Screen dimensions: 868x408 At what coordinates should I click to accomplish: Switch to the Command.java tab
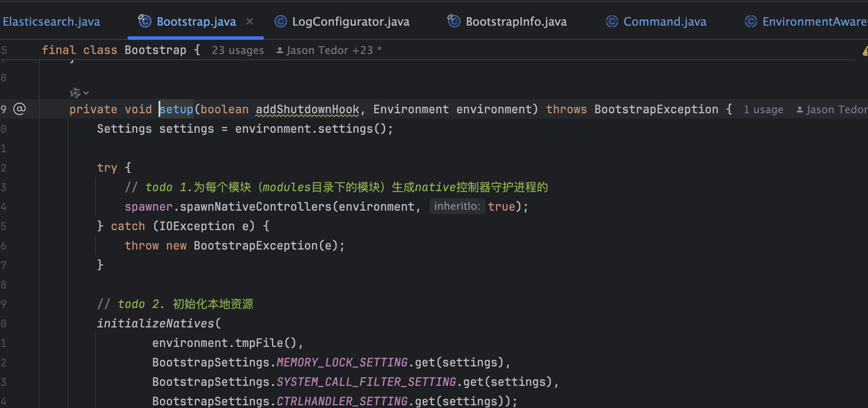[x=665, y=22]
